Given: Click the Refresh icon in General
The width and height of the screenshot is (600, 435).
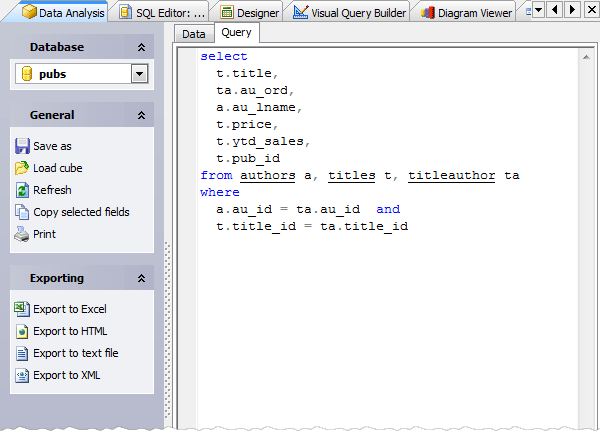Looking at the screenshot, I should click(x=22, y=190).
